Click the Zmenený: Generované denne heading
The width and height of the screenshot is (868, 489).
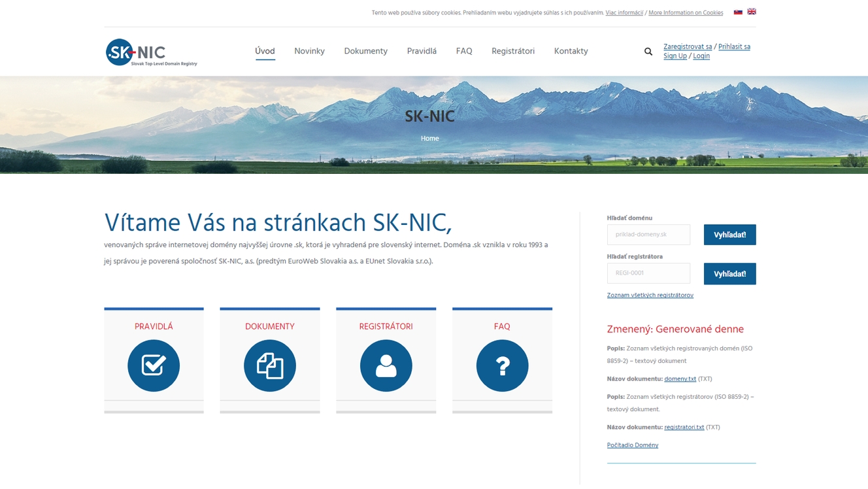675,329
